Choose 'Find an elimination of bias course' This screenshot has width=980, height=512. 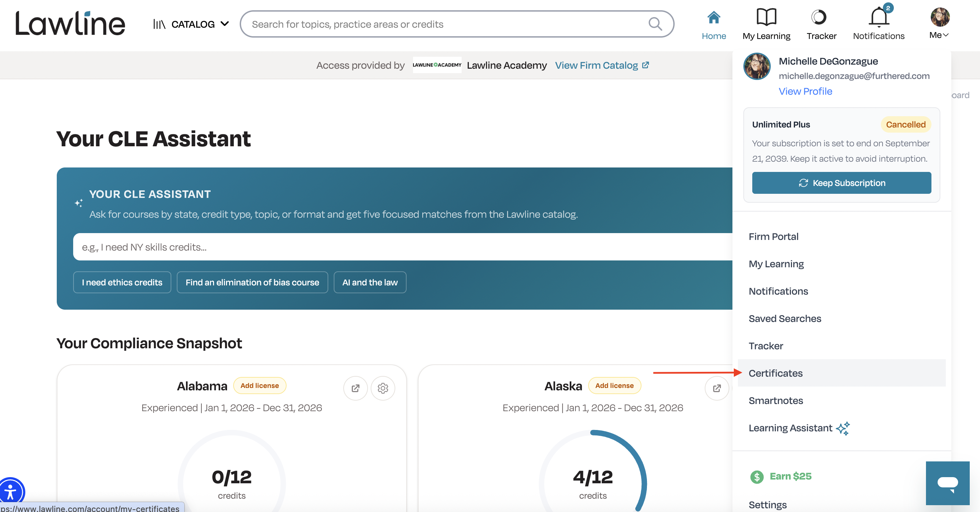pos(252,282)
